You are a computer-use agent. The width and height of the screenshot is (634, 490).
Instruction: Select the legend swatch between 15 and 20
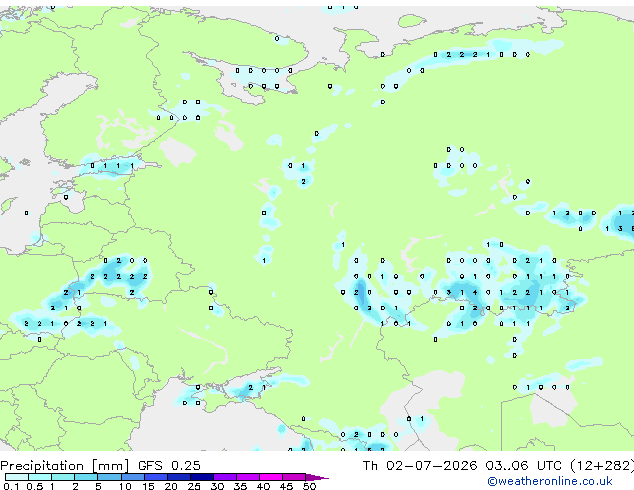click(x=156, y=477)
